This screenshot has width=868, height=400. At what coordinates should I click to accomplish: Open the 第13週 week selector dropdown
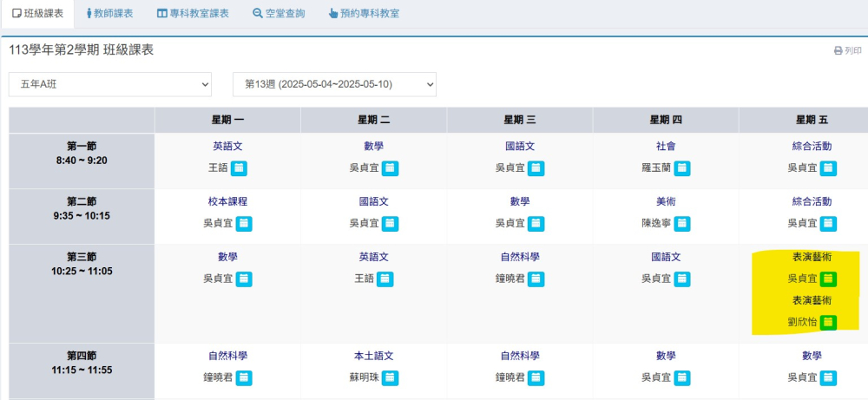(x=334, y=85)
